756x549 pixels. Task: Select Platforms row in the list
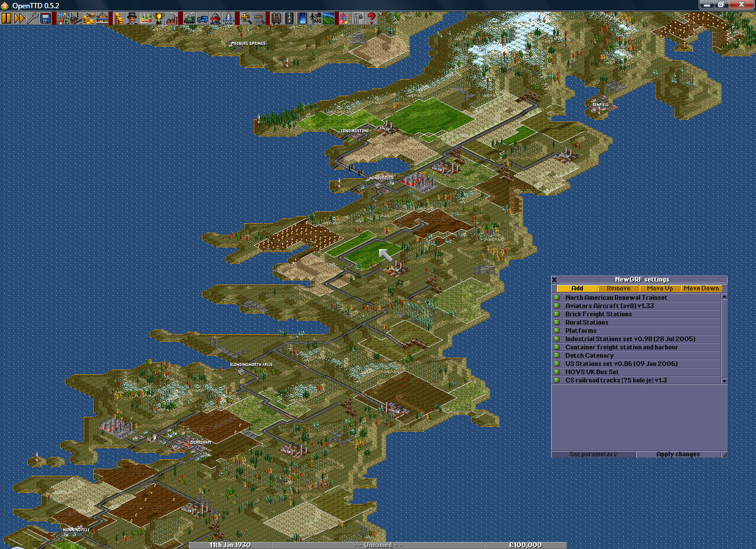pyautogui.click(x=636, y=331)
